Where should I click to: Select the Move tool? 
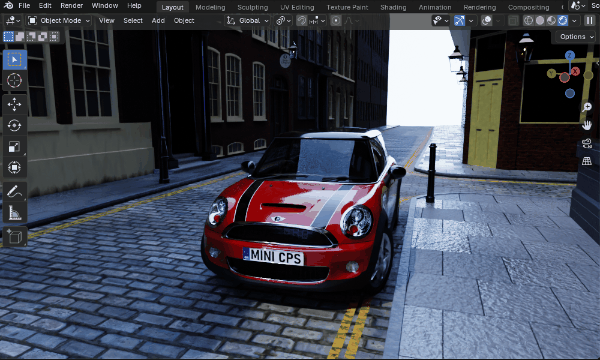click(x=15, y=104)
